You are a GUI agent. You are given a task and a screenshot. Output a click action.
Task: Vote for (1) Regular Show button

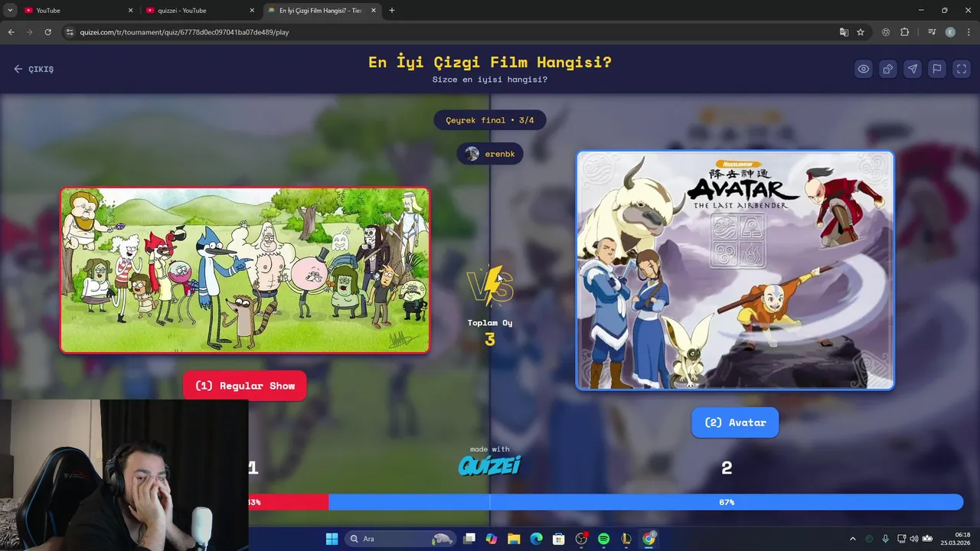click(x=244, y=386)
